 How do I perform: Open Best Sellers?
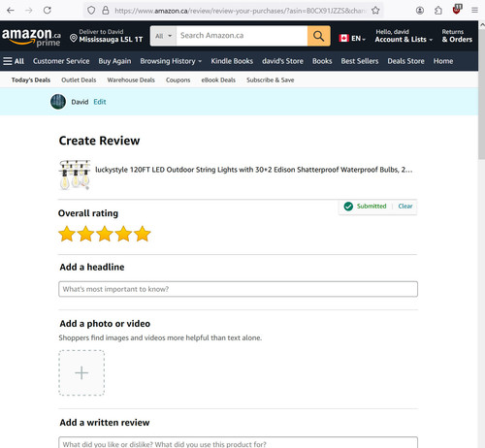click(x=360, y=61)
